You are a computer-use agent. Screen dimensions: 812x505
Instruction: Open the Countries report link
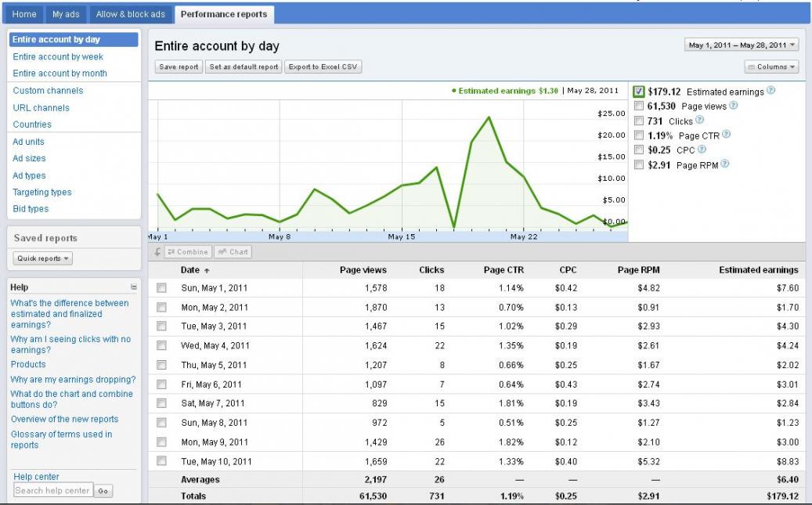pyautogui.click(x=32, y=124)
